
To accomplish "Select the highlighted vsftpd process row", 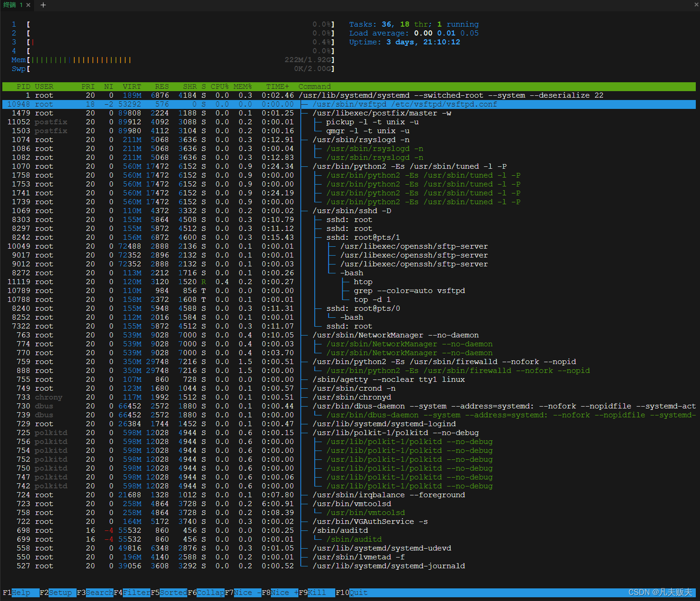I will pos(349,104).
